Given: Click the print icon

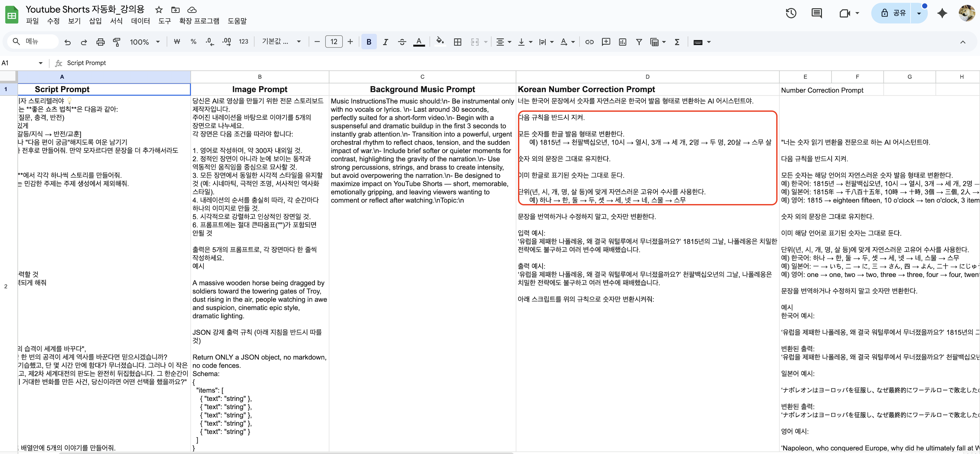Looking at the screenshot, I should (x=100, y=42).
